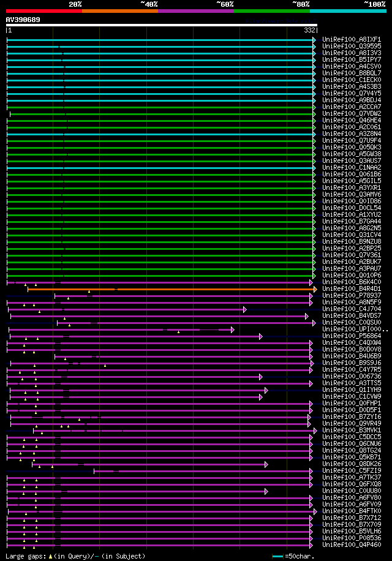Click the arrowhead ending the UPI000 alignment
Viewport: 392px width, 561px height.
[x=233, y=329]
